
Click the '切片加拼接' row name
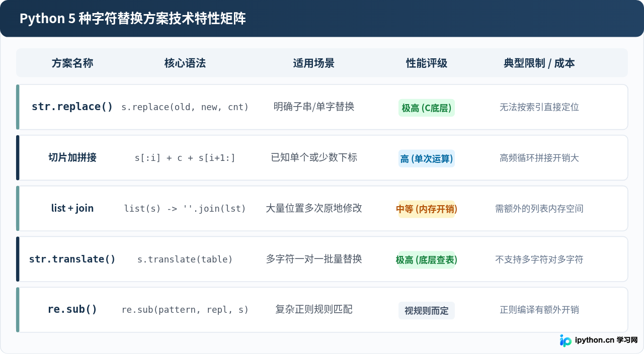click(72, 157)
